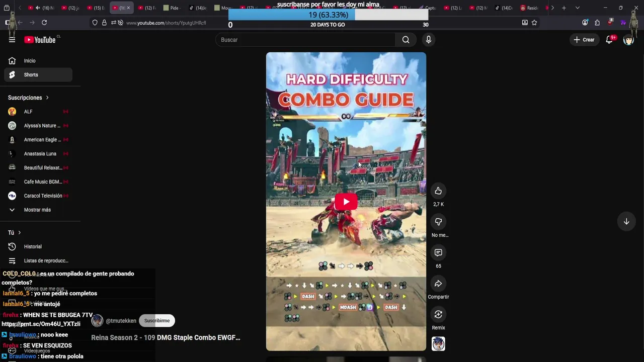The image size is (644, 362).
Task: Like the Short with thumbs up
Action: 438,191
